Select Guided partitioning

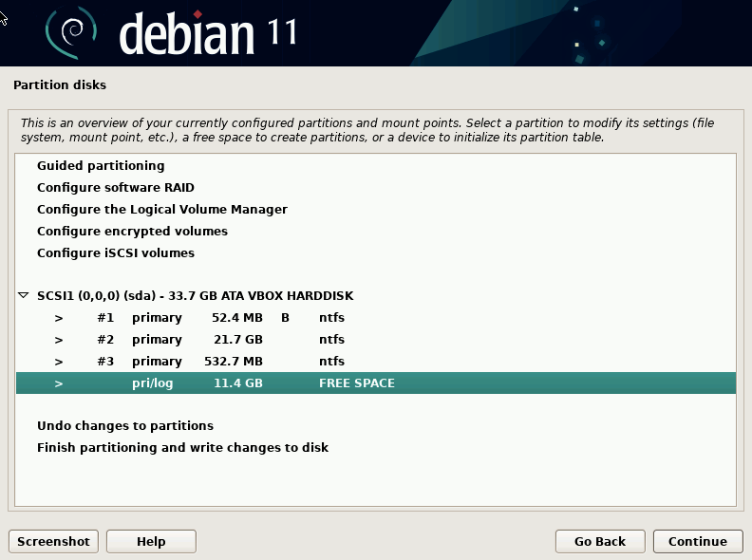pyautogui.click(x=101, y=166)
